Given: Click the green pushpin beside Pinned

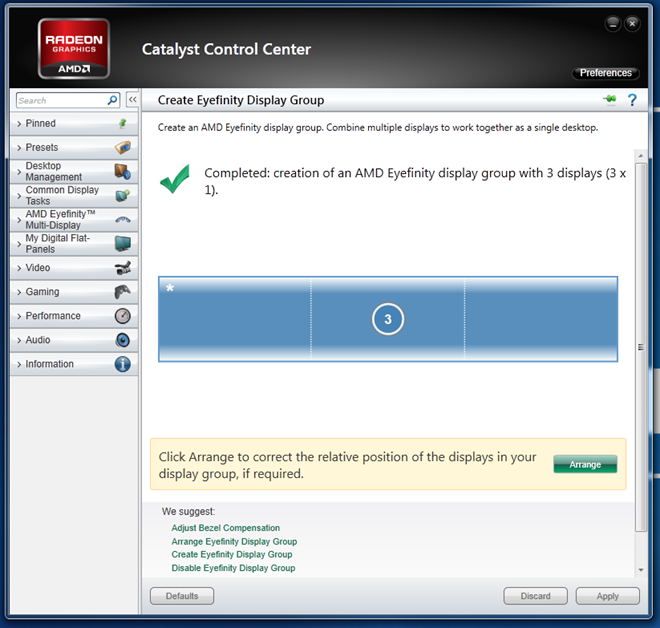Looking at the screenshot, I should tap(122, 123).
